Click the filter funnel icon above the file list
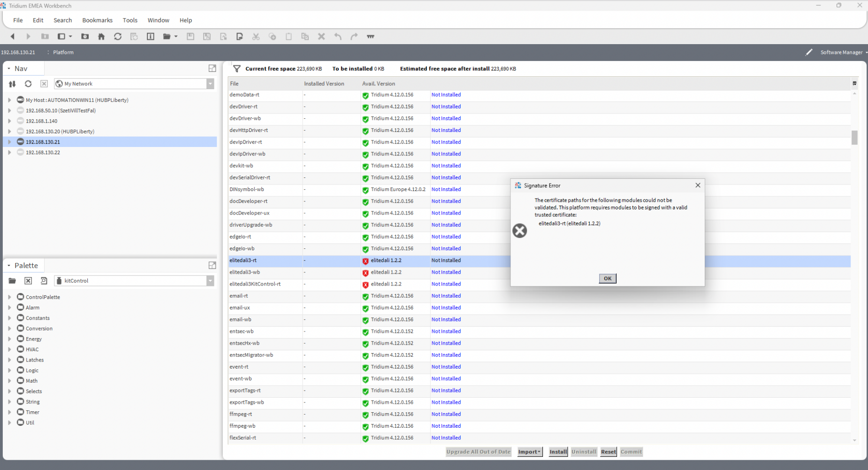This screenshot has width=868, height=470. click(x=236, y=69)
